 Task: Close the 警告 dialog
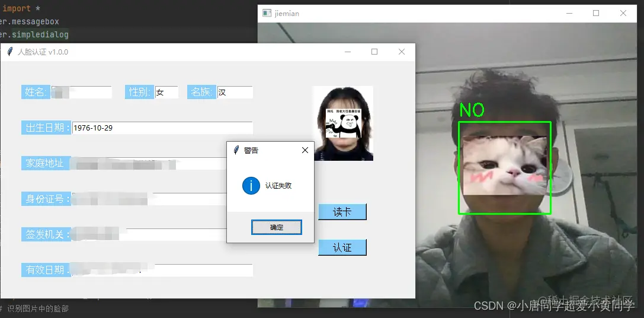click(x=305, y=150)
